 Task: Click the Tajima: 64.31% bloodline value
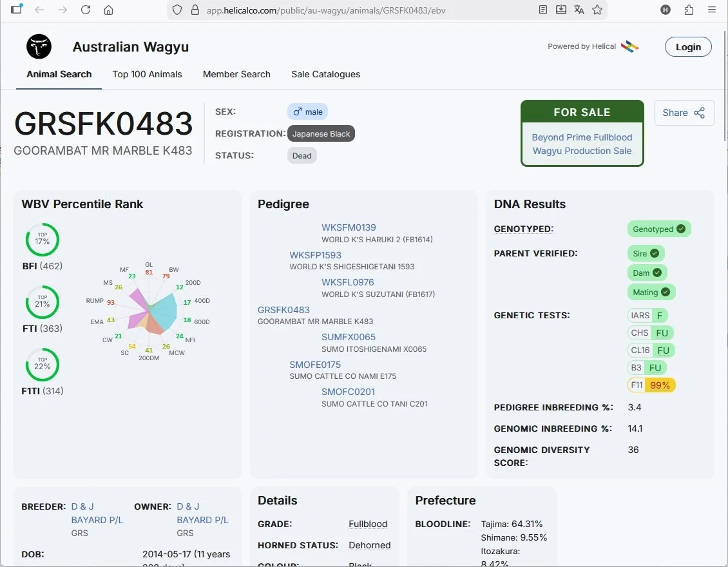tap(512, 524)
